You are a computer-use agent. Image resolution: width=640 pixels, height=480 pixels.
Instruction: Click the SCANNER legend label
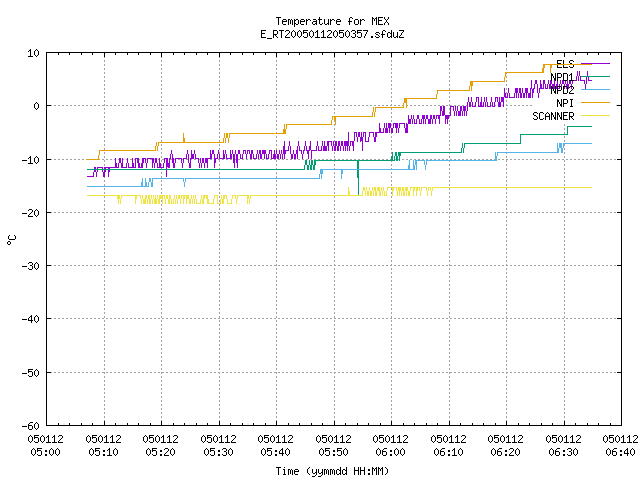click(x=553, y=116)
